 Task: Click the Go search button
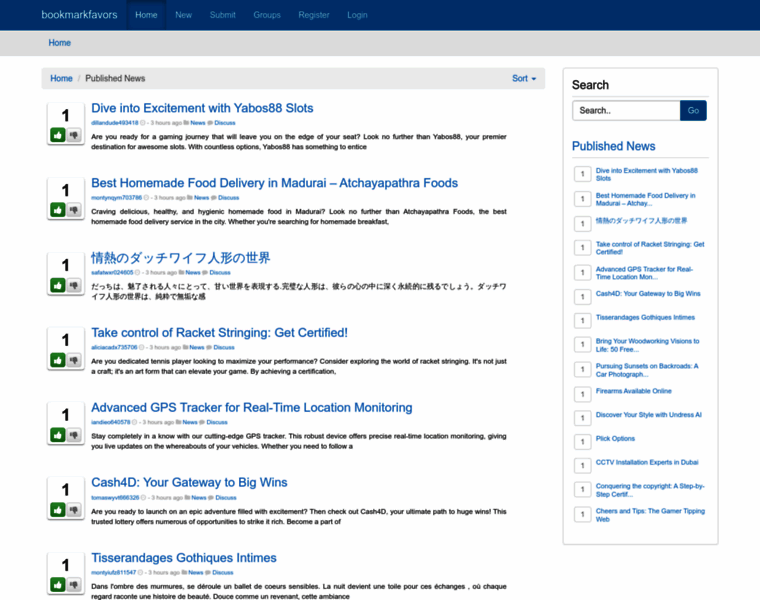693,111
